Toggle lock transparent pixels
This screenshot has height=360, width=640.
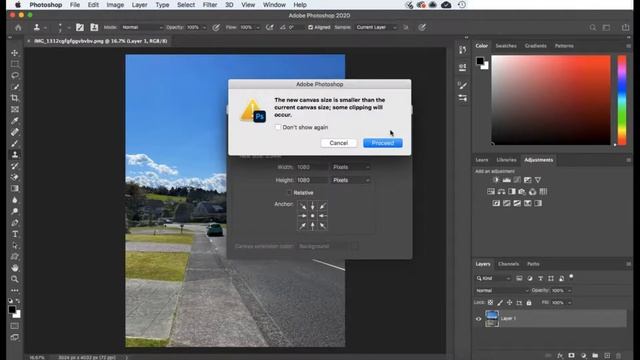[491, 302]
